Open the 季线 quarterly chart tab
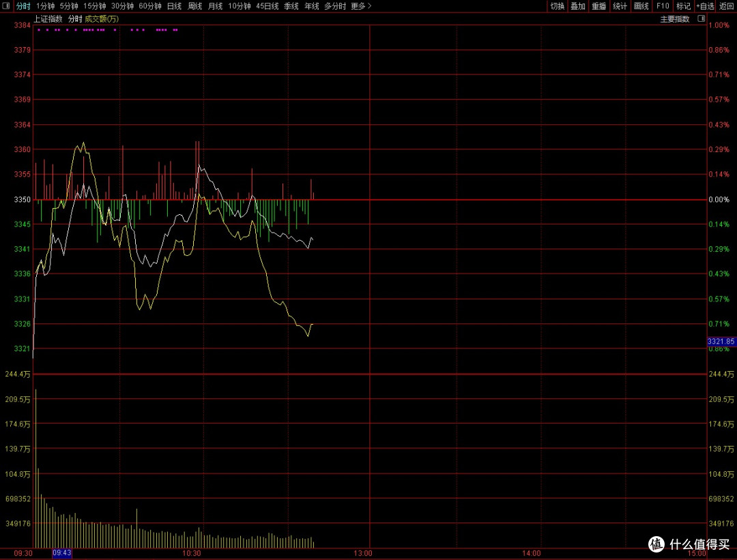737x560 pixels. pyautogui.click(x=291, y=6)
